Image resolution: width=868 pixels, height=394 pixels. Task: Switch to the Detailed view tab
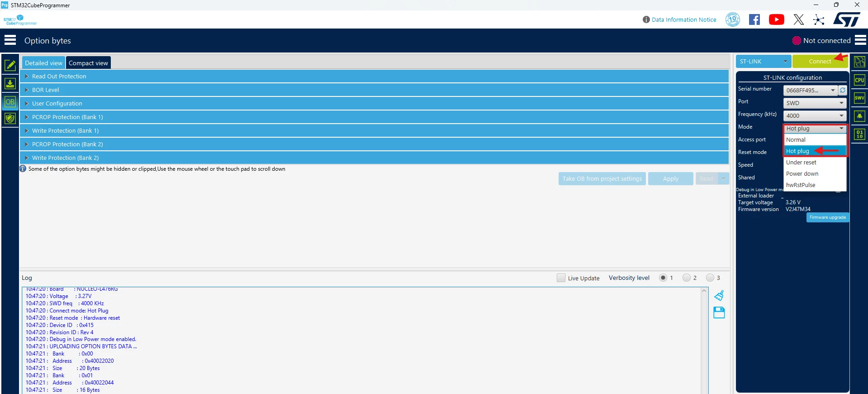[x=43, y=63]
